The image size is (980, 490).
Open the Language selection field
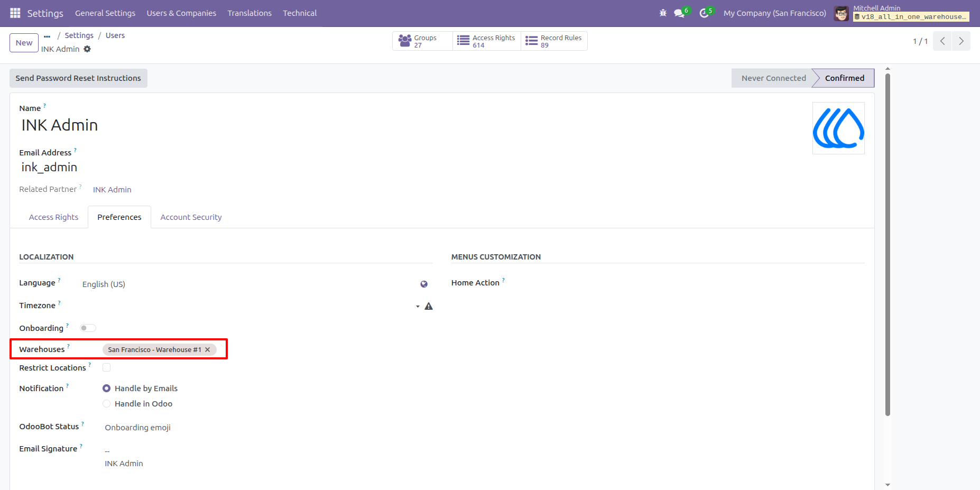coord(248,284)
